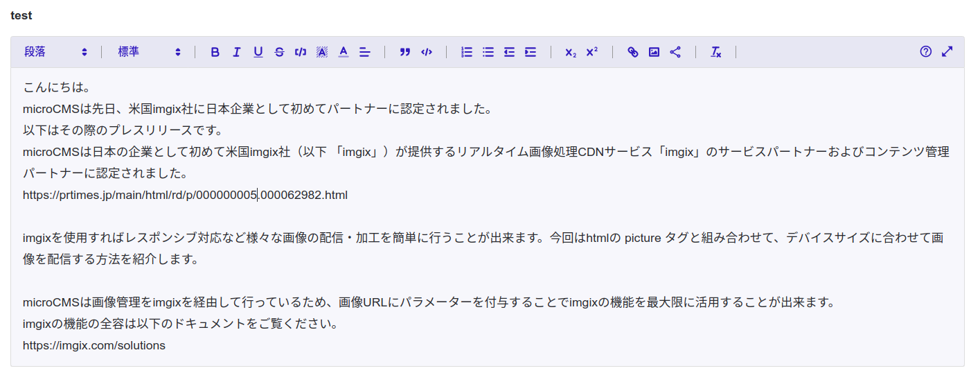The image size is (980, 391).
Task: Open the text background color picker
Action: point(322,52)
